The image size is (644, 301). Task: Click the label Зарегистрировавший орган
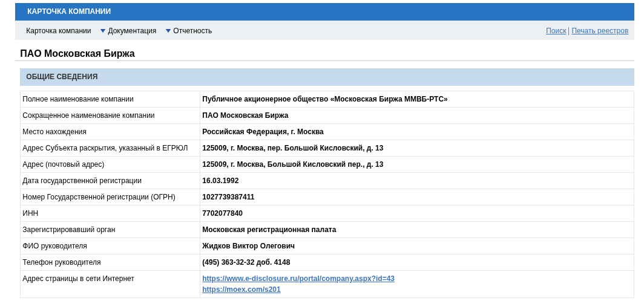pyautogui.click(x=69, y=230)
